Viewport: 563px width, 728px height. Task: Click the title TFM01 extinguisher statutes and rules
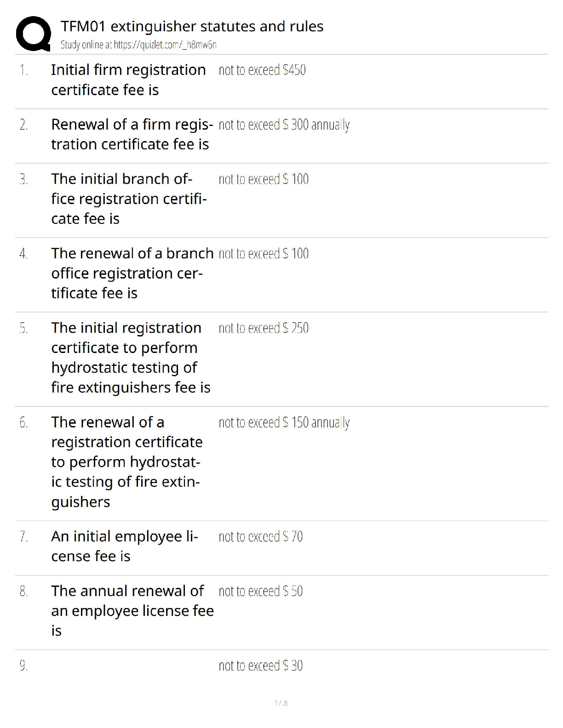click(192, 27)
